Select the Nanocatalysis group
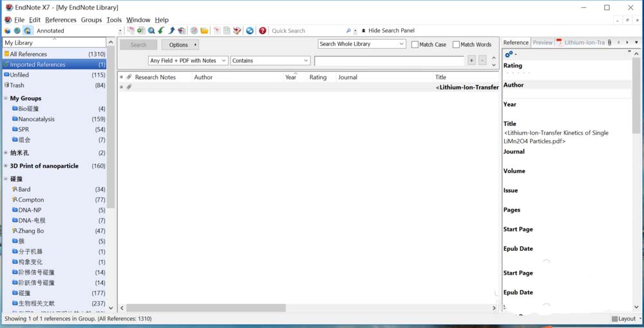This screenshot has width=644, height=328. [59, 119]
